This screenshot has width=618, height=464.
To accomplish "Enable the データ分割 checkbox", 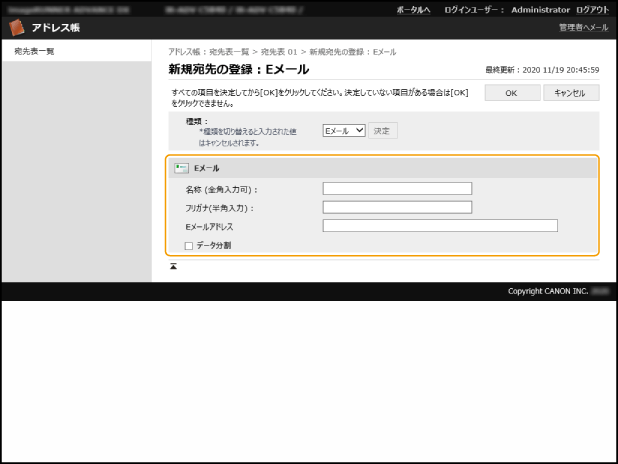I will coord(188,245).
